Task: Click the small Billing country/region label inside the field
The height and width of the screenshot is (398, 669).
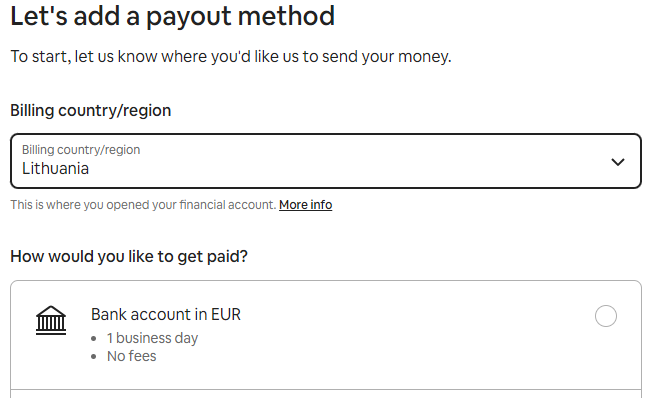Action: tap(81, 150)
